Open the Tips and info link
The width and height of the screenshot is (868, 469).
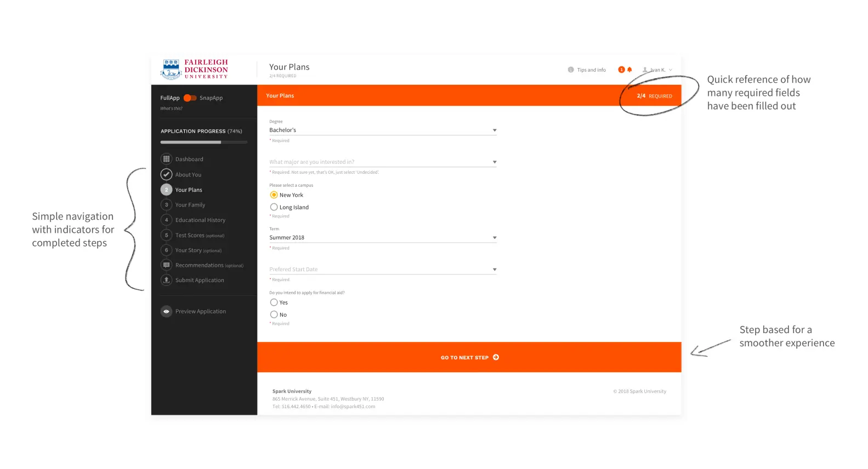pos(591,70)
